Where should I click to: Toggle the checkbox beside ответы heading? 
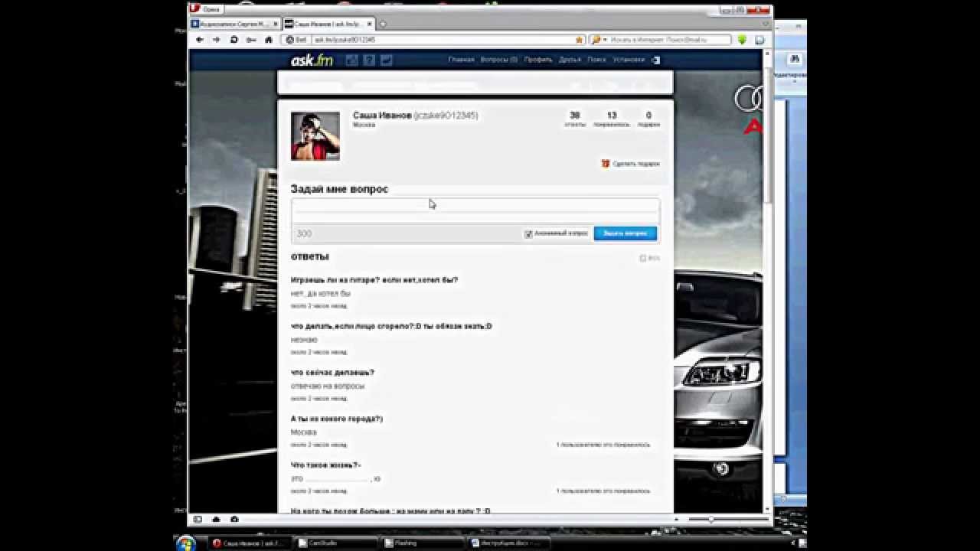[643, 259]
